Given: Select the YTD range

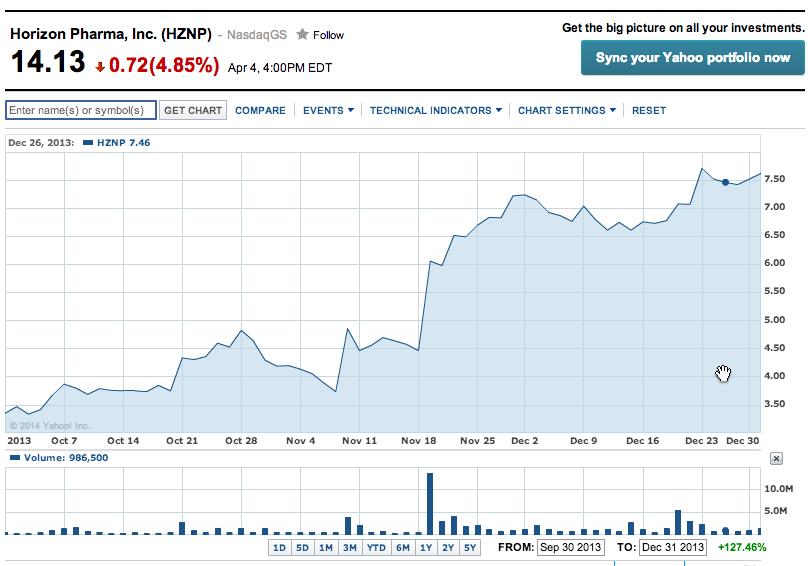Looking at the screenshot, I should click(376, 547).
